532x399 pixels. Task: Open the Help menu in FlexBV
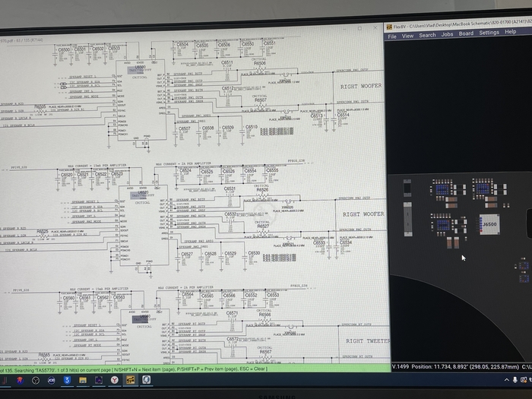coord(510,32)
